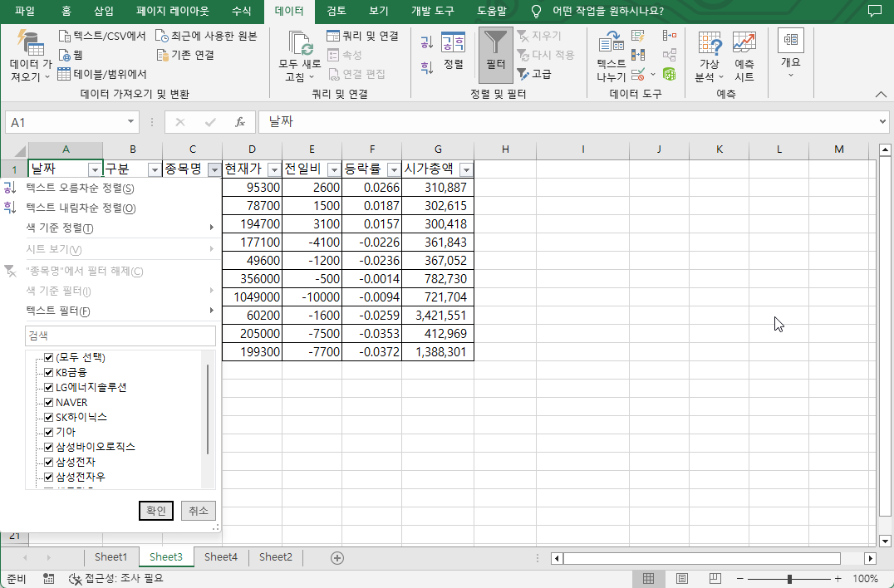
Task: Open the 정렬 dialog
Action: (x=454, y=51)
